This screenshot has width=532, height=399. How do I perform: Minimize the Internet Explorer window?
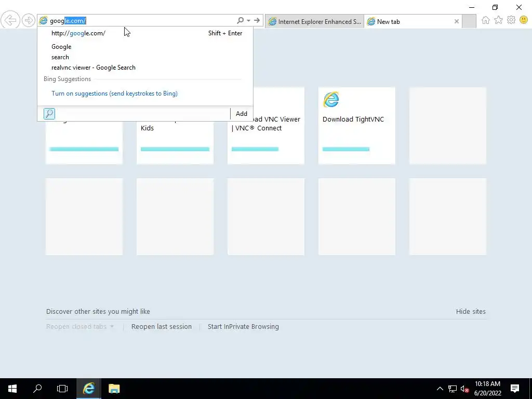click(472, 7)
